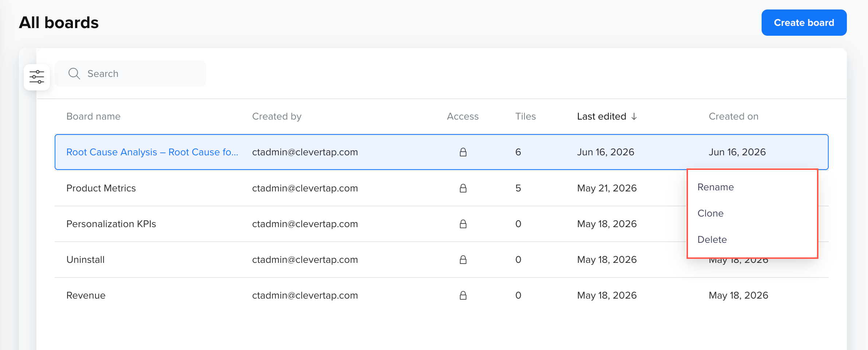
Task: Sort by Created on column header
Action: (x=734, y=116)
